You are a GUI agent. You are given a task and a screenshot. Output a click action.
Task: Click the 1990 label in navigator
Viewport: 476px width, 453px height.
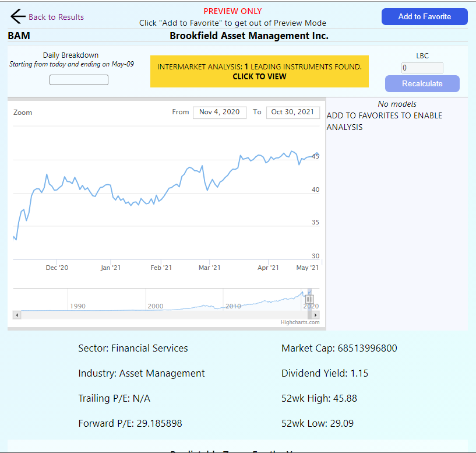pos(77,306)
